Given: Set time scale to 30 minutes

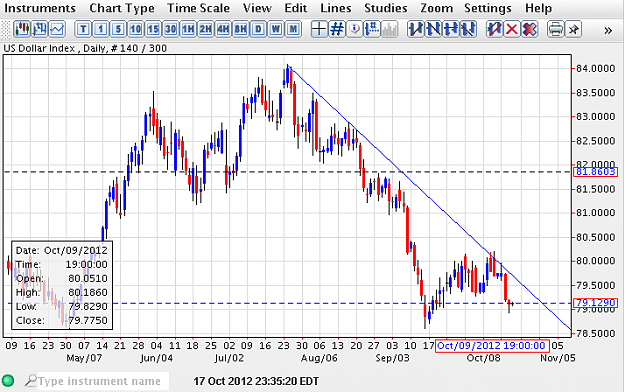Looking at the screenshot, I should (x=171, y=29).
